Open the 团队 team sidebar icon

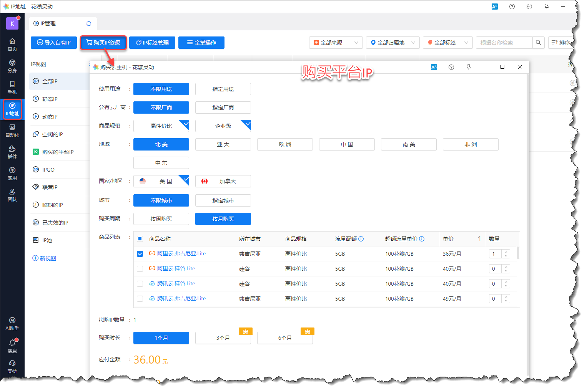tap(12, 195)
